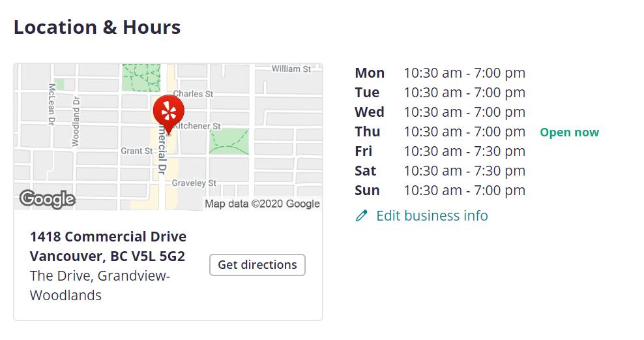This screenshot has width=644, height=340.
Task: Click the pencil edit icon
Action: pos(362,216)
